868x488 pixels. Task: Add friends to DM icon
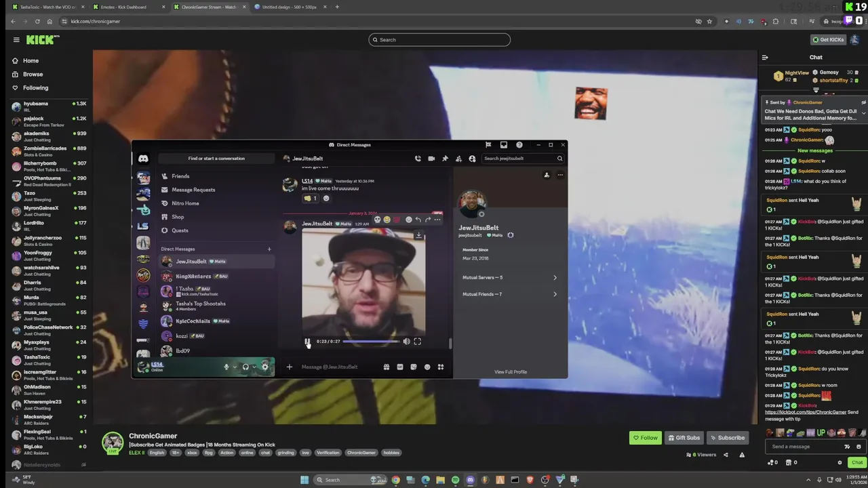click(458, 159)
